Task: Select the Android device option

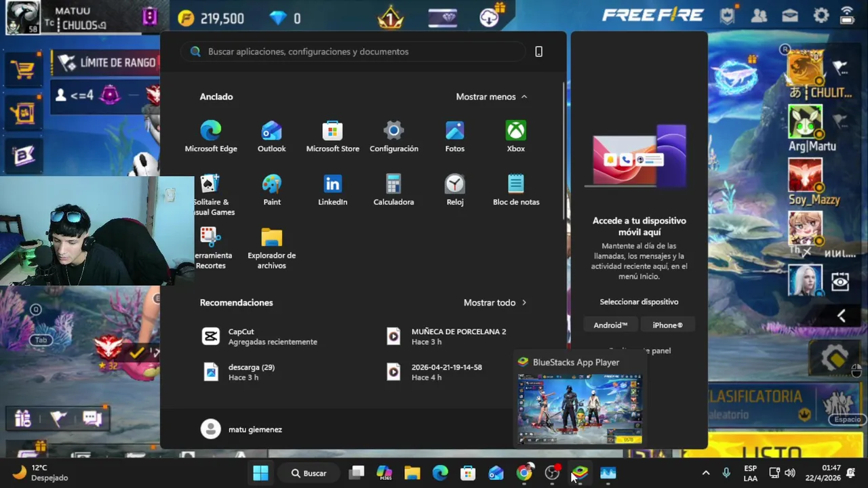Action: [610, 325]
